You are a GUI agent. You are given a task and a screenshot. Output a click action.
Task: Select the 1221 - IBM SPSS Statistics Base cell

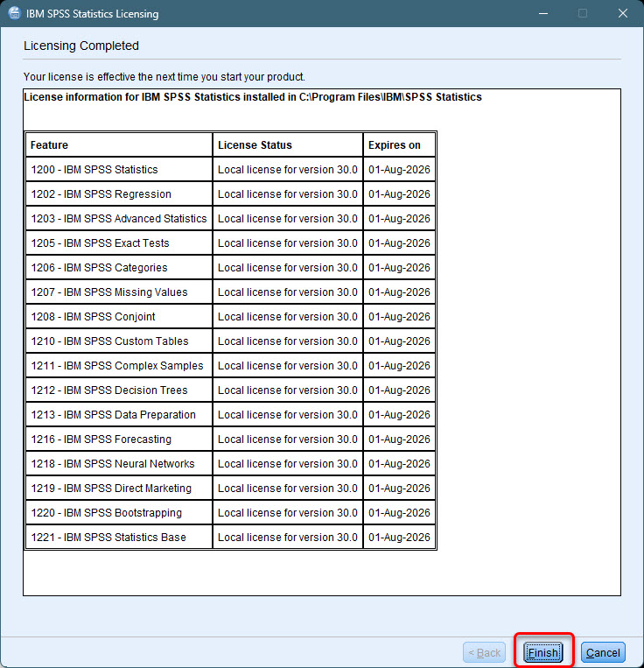(119, 537)
